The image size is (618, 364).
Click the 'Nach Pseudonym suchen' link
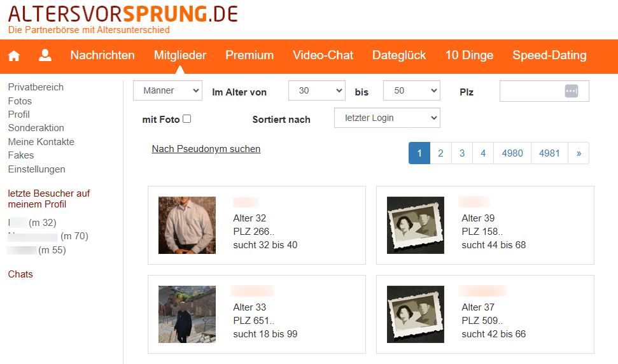click(206, 149)
